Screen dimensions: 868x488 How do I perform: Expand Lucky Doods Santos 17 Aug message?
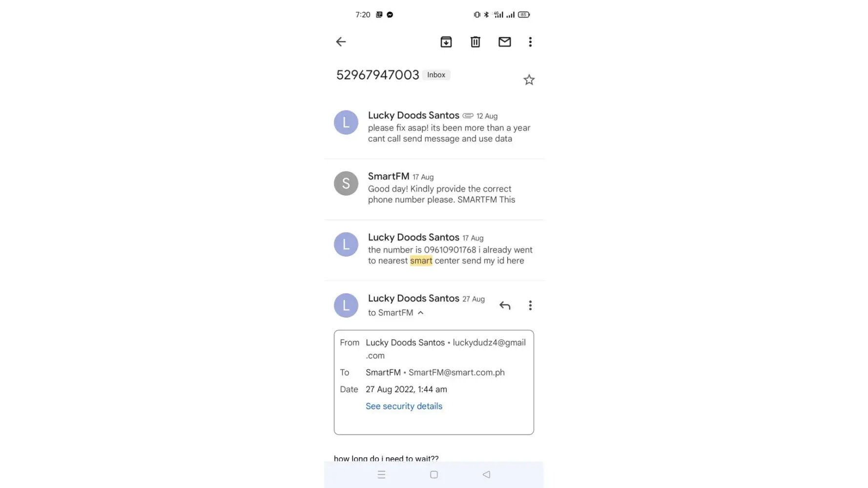(x=434, y=249)
